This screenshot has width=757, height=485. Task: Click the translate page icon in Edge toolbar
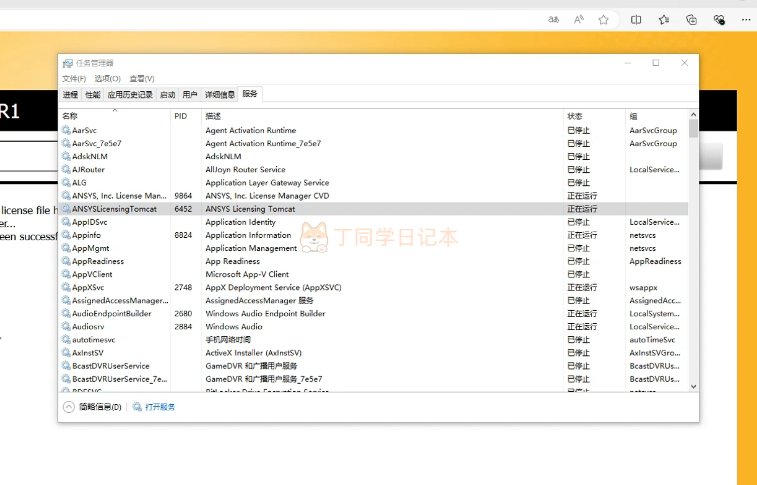[553, 19]
